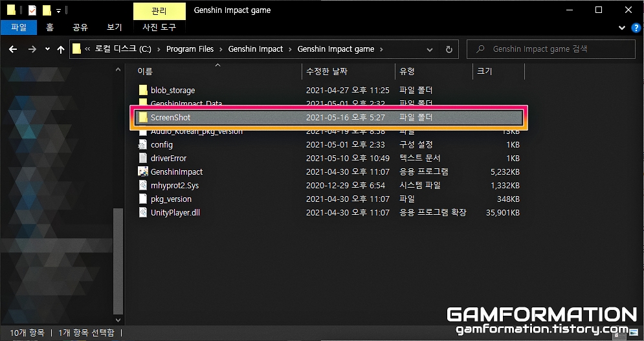Navigate to 로컬 디스크 (C:) breadcrumb
Screen dimensions: 644x341
point(123,49)
